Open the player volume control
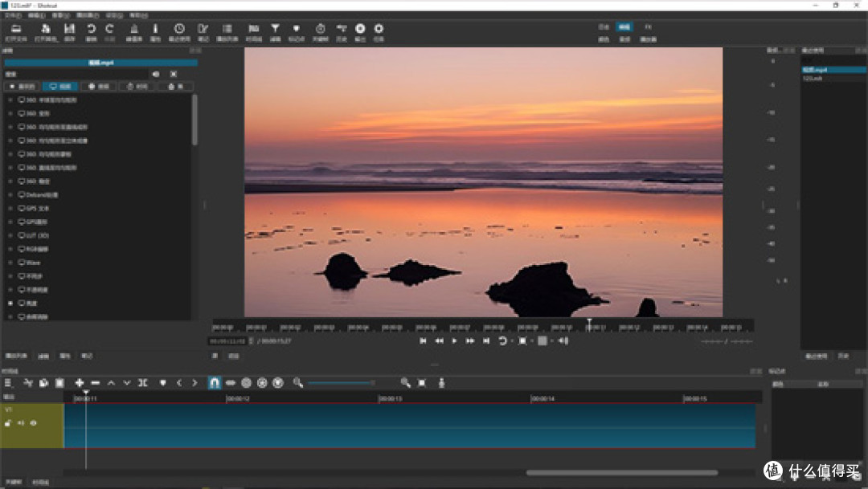 tap(563, 340)
